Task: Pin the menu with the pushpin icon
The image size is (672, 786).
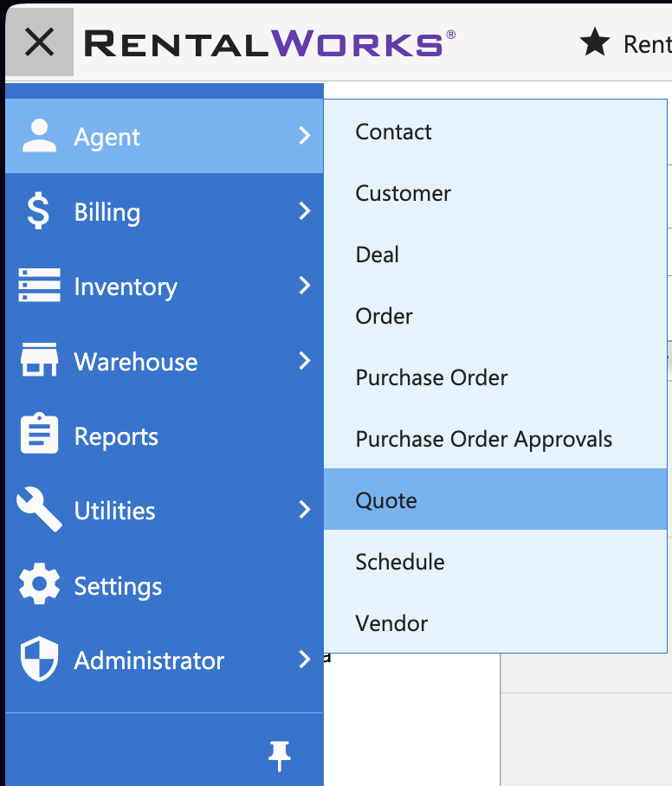Action: point(280,756)
